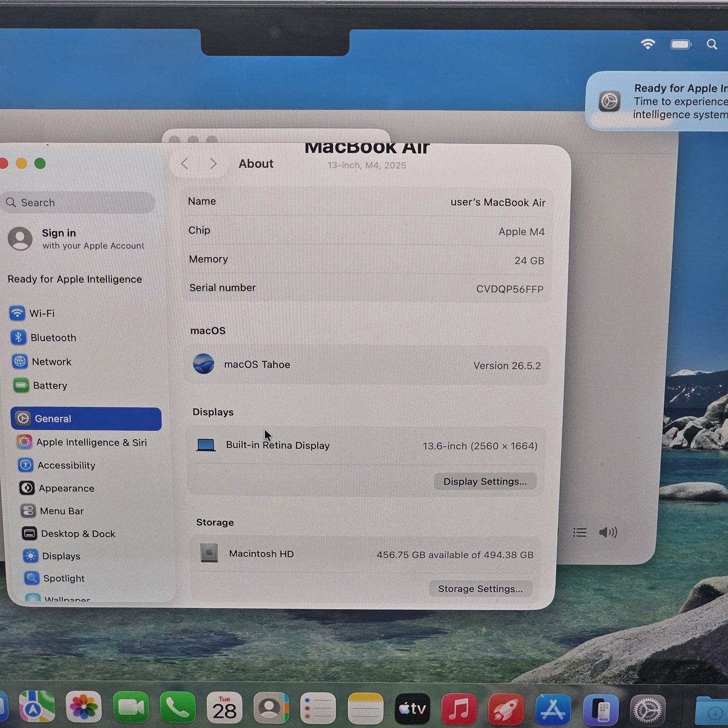
Task: Open Displays settings in sidebar
Action: click(51, 556)
